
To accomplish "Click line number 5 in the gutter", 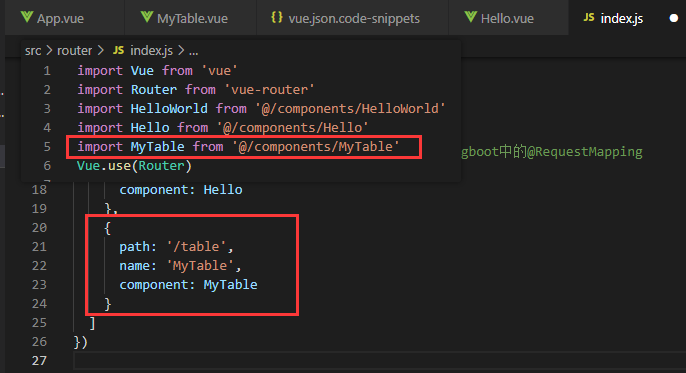I will coord(47,146).
